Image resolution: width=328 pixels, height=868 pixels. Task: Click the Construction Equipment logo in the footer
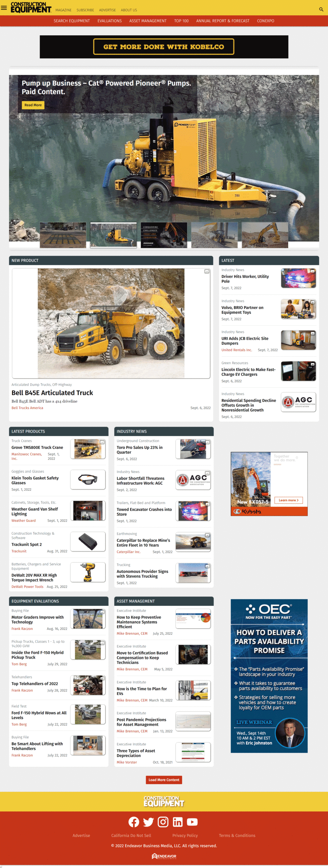tap(164, 801)
